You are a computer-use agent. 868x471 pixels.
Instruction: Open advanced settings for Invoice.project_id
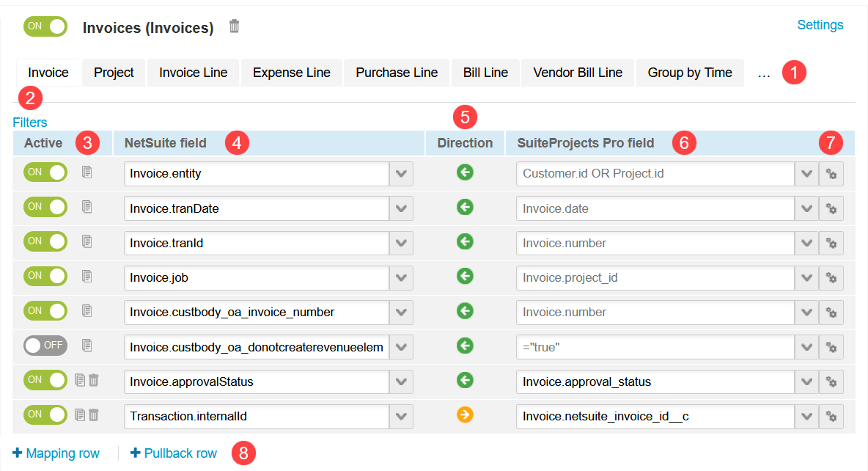[831, 278]
